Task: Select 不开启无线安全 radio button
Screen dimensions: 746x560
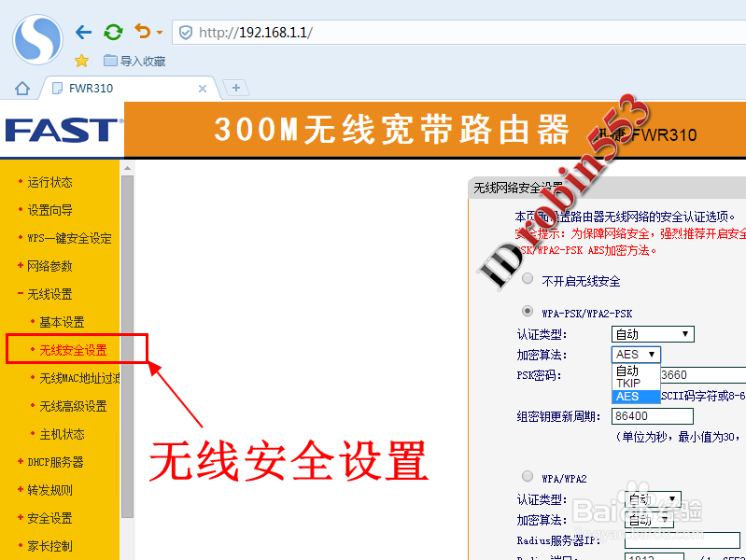Action: click(528, 279)
